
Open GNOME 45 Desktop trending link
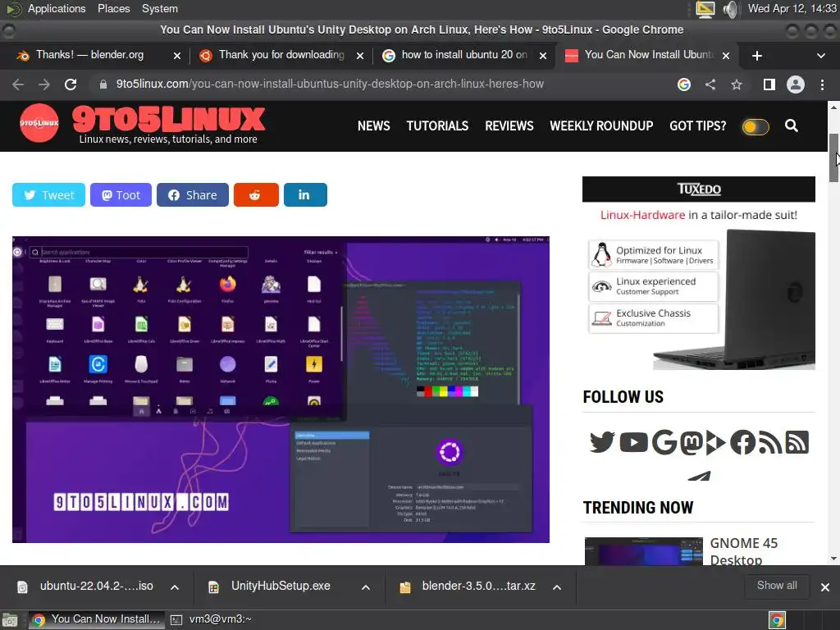click(x=743, y=551)
